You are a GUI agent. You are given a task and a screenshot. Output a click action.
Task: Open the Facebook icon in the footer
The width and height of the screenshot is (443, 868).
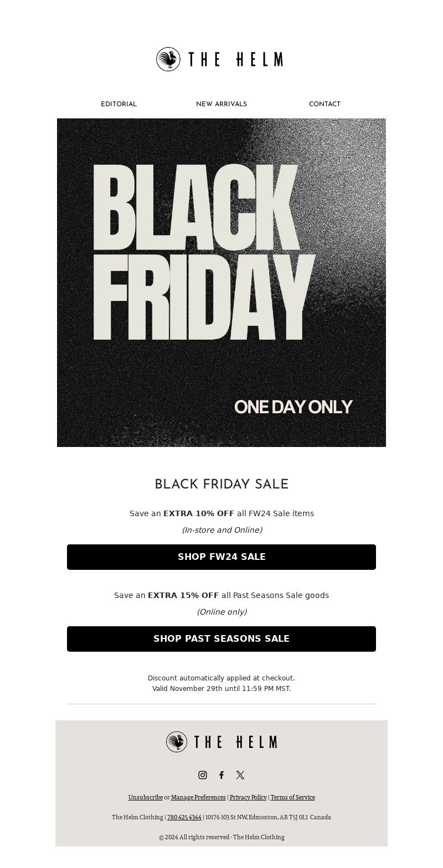221,775
